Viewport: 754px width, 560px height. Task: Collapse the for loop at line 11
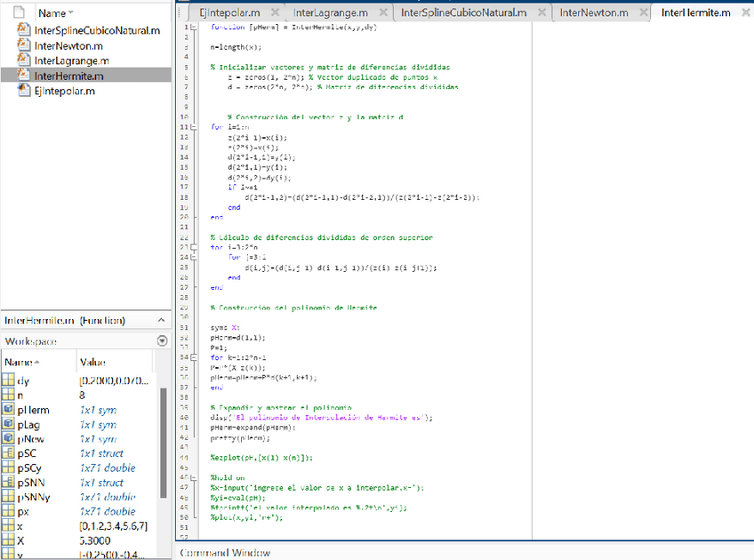(x=196, y=128)
